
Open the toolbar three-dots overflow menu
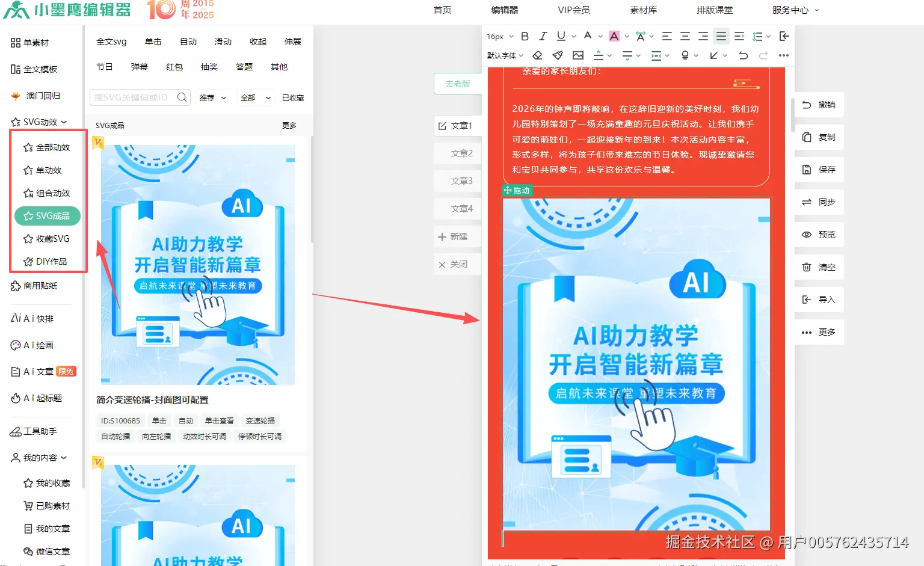click(x=783, y=55)
